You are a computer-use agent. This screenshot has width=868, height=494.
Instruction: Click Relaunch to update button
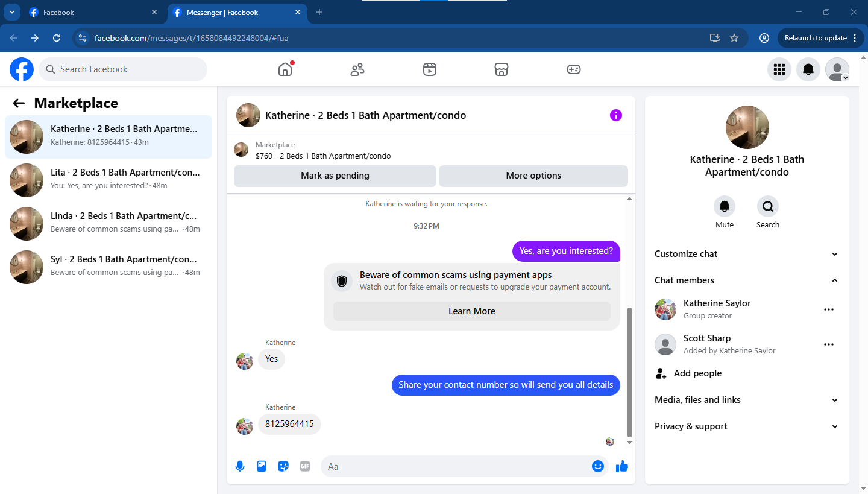(816, 38)
